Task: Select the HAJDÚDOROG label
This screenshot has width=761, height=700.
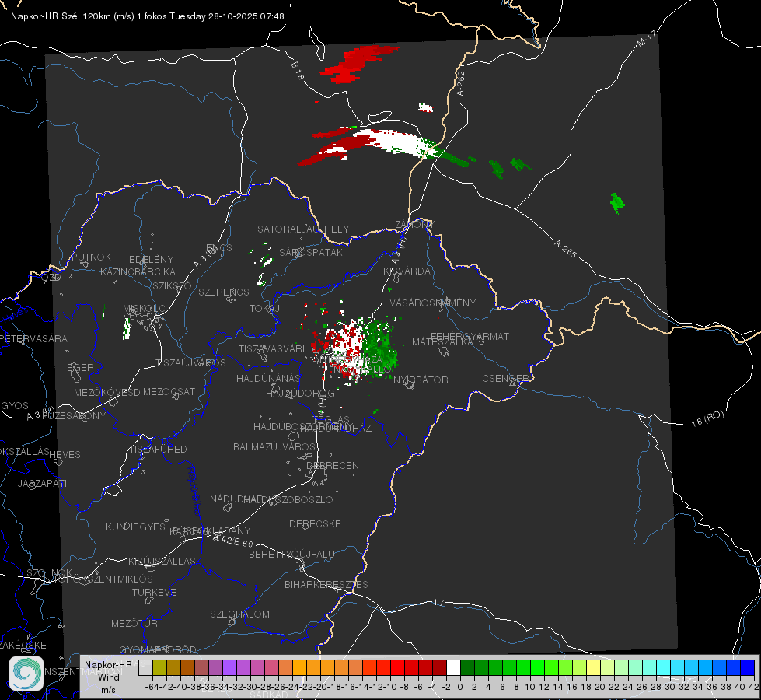Action: pos(300,394)
